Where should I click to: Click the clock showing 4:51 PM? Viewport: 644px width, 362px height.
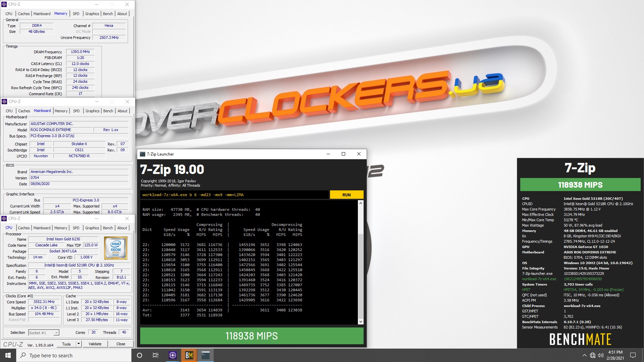coord(615,352)
